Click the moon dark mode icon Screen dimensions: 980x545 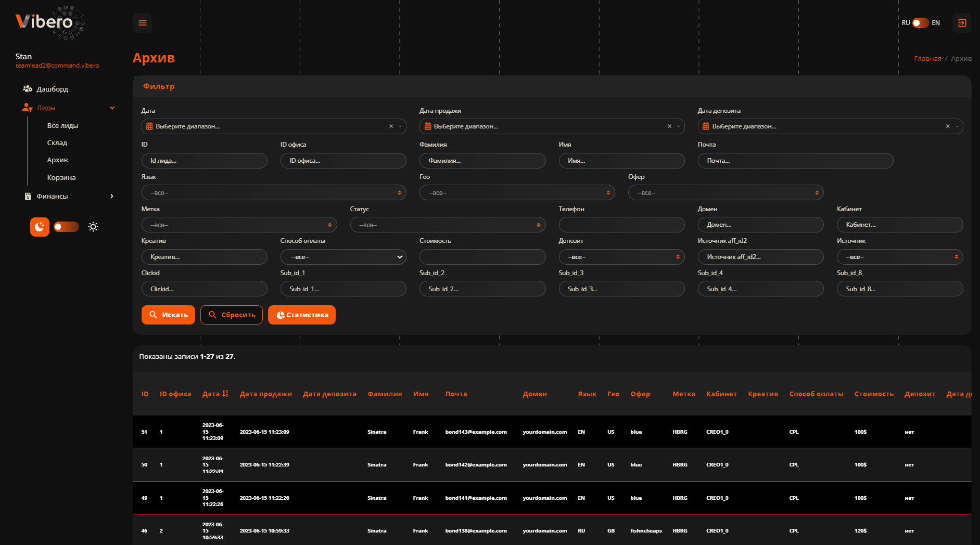[40, 227]
